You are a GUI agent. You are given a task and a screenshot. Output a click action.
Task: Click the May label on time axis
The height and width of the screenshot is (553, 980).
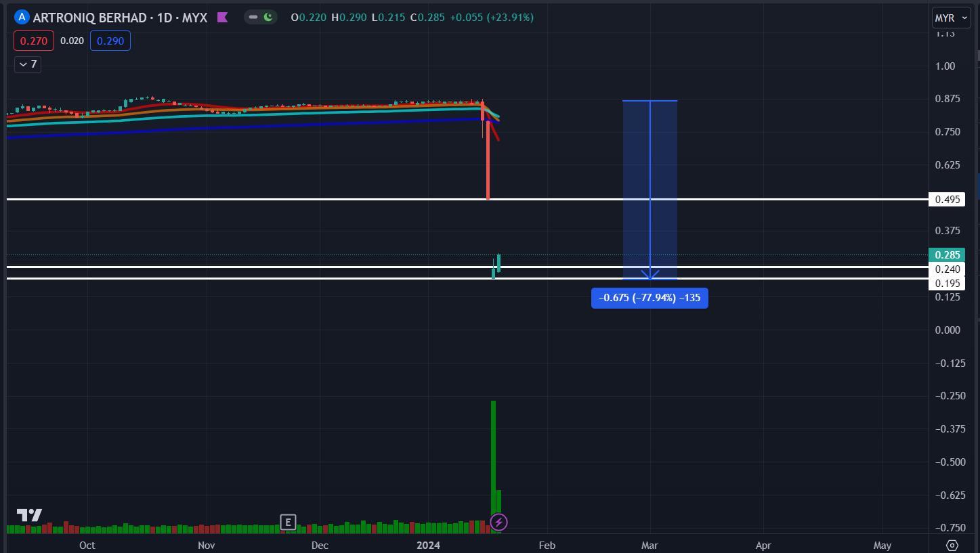pos(882,545)
